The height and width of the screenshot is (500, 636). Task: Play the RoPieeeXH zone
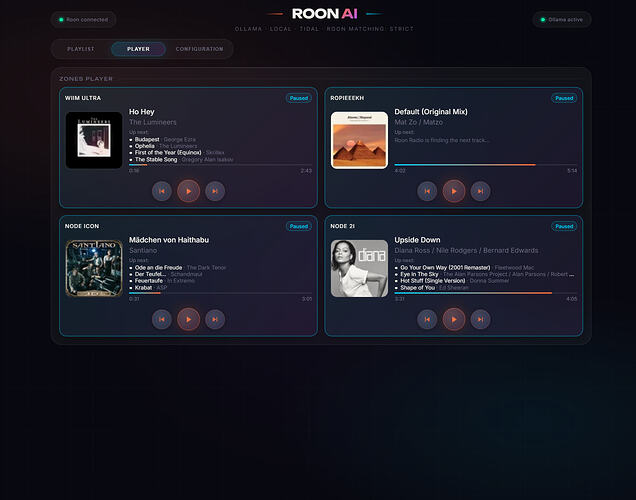click(x=454, y=191)
